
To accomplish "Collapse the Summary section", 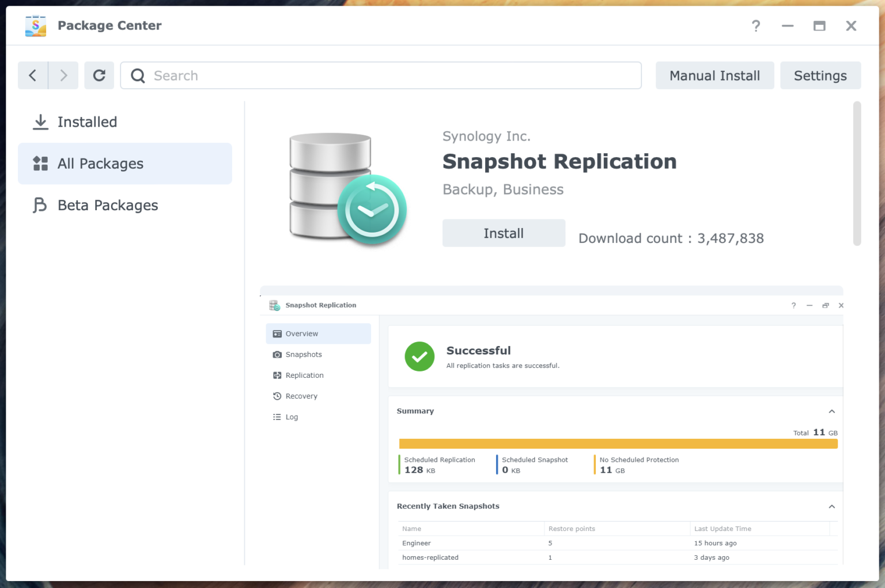I will coord(832,411).
